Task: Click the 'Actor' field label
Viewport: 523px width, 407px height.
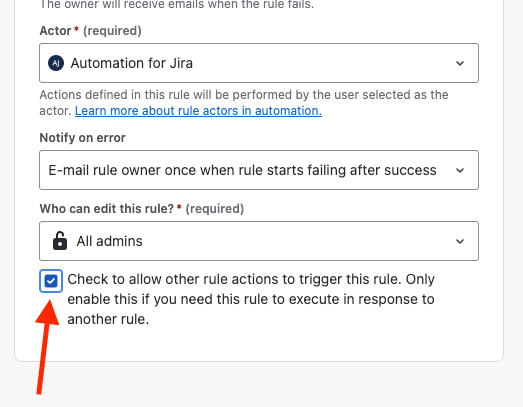Action: [55, 31]
